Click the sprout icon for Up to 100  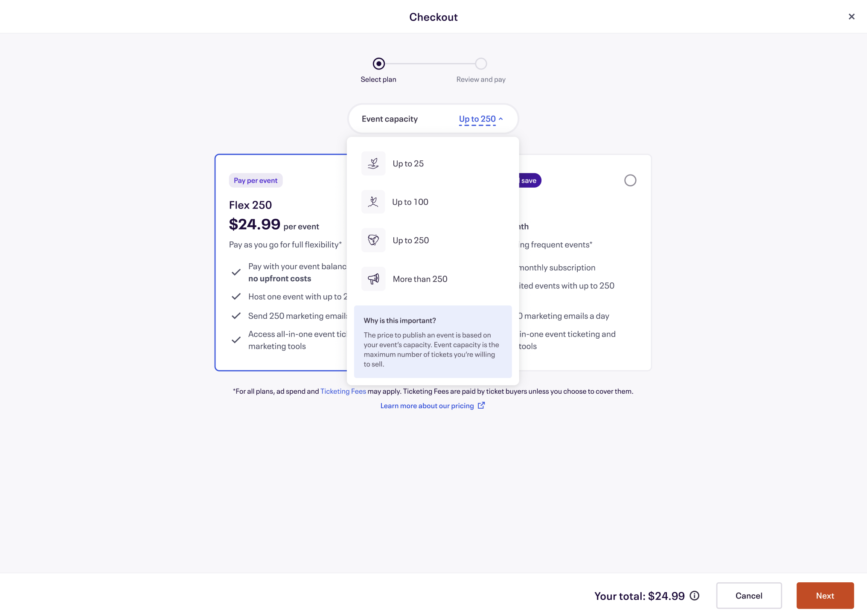coord(373,202)
